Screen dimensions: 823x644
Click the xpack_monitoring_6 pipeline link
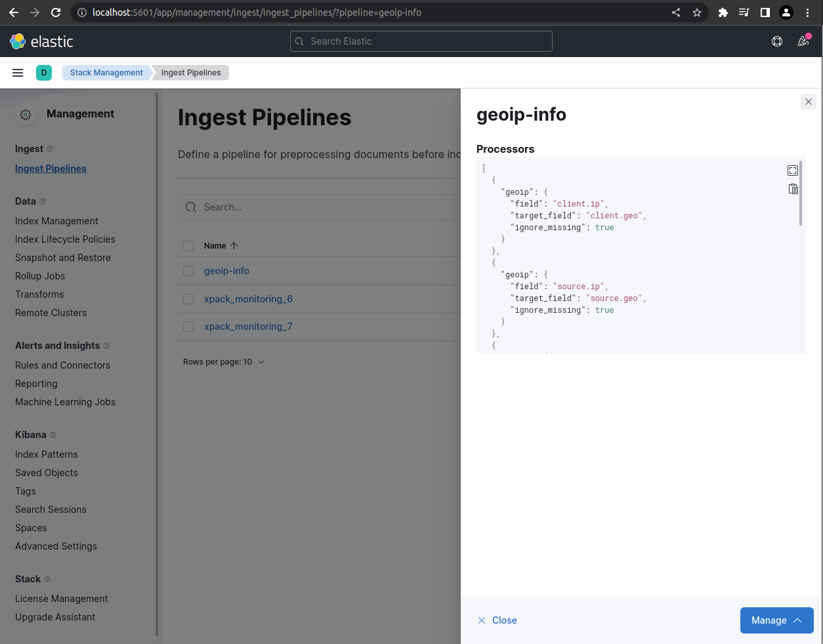click(x=248, y=299)
